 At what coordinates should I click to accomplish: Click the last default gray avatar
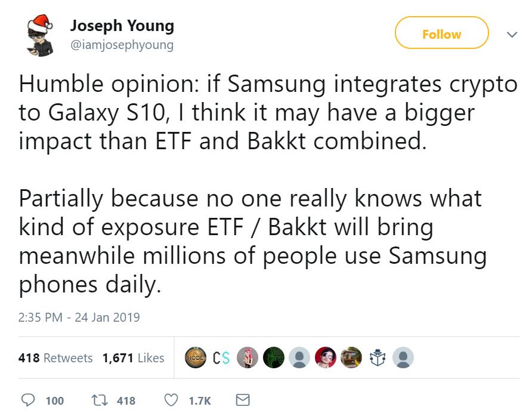pos(403,358)
